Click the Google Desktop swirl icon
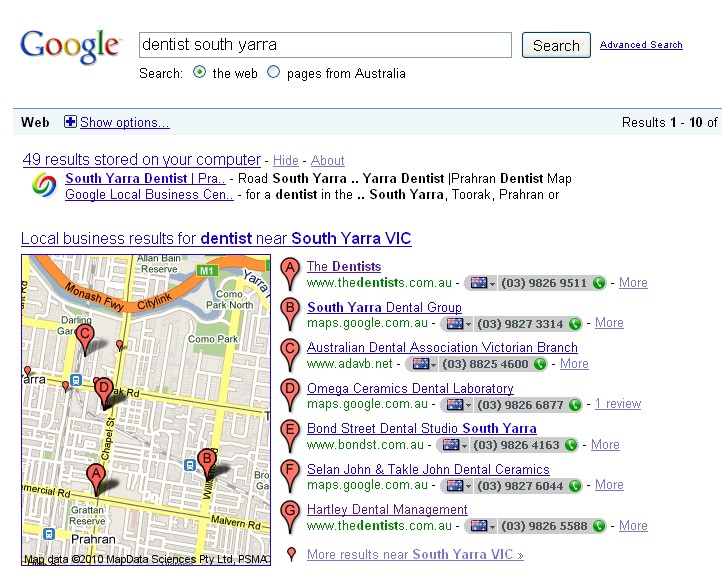722x578 pixels. (x=44, y=185)
